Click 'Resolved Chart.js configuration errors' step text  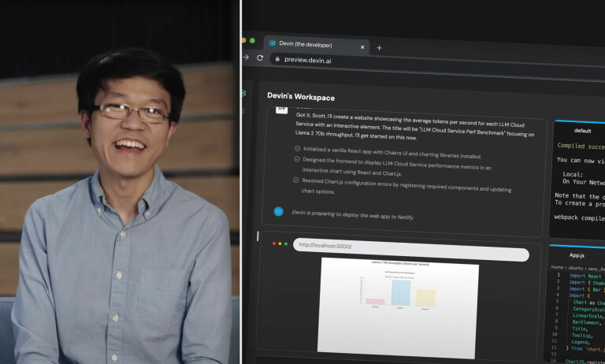(x=406, y=186)
